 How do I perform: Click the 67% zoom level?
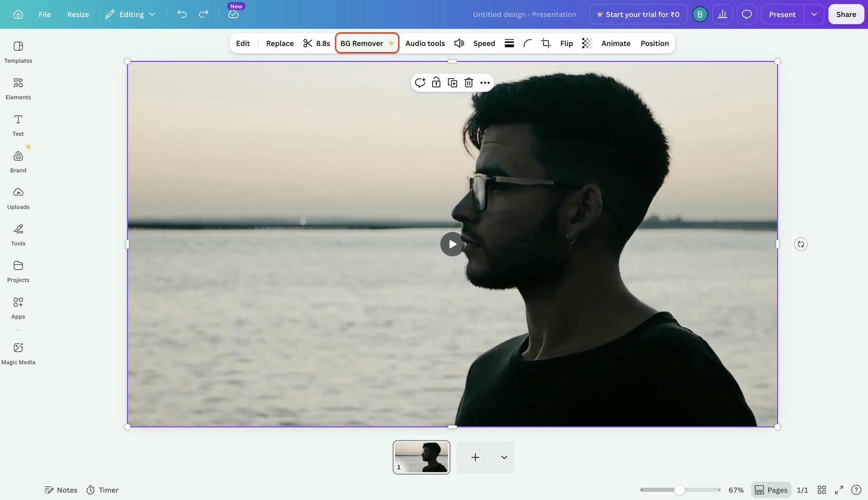click(736, 490)
